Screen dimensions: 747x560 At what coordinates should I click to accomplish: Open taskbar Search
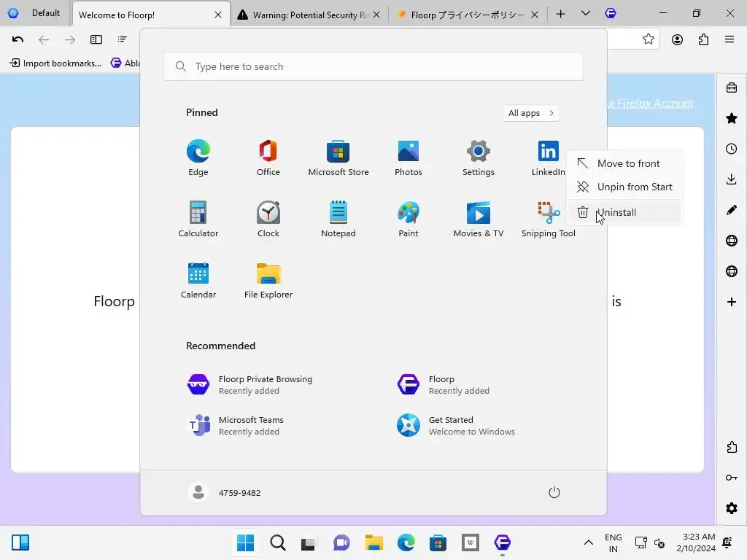click(278, 542)
